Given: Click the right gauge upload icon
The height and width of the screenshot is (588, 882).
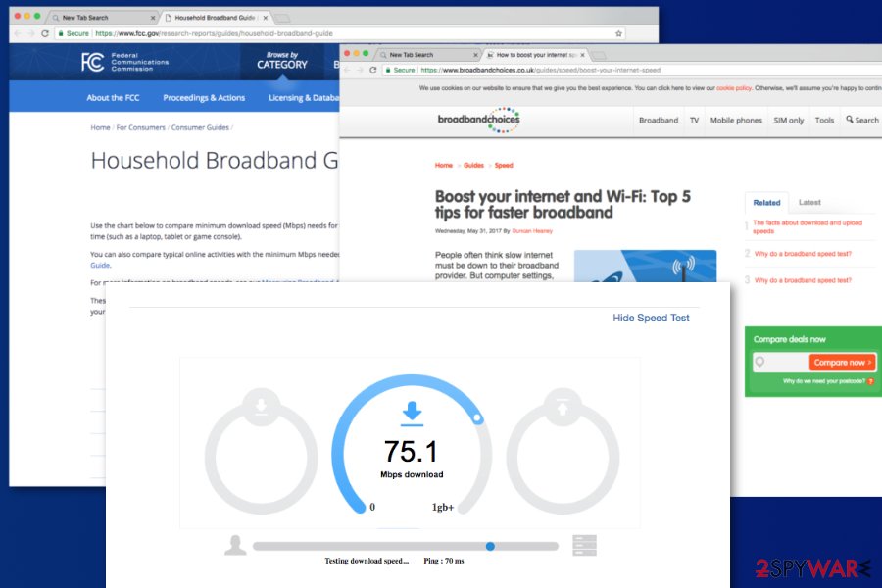Looking at the screenshot, I should [x=563, y=407].
